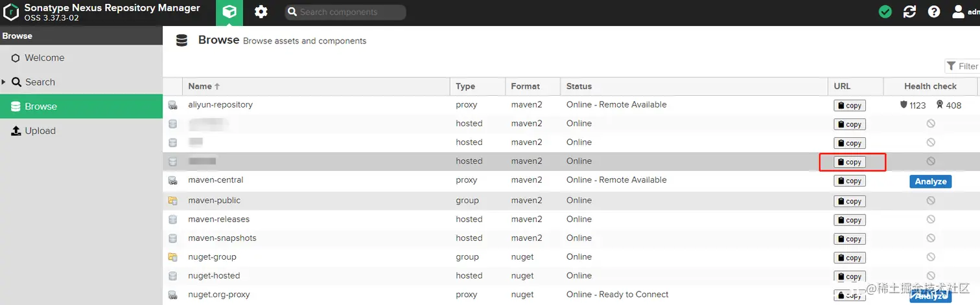Click the ribbon count 408 for aliyun-repository
The image size is (980, 305).
949,105
